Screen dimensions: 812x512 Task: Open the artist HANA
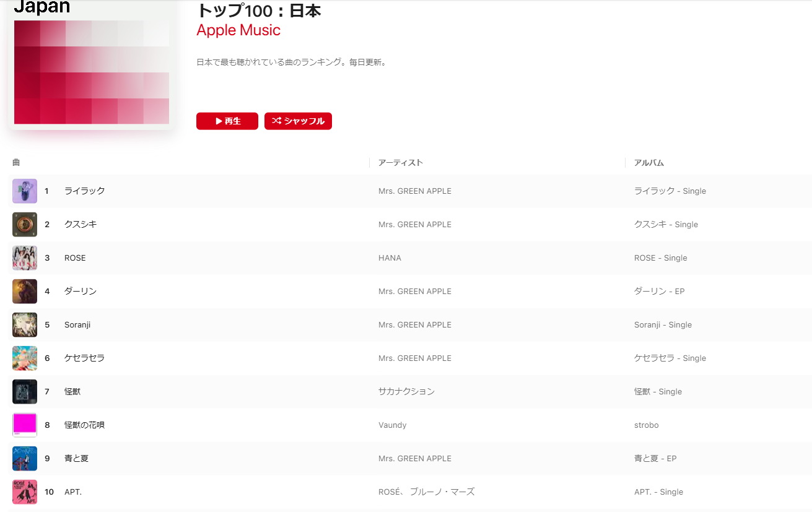pos(390,258)
